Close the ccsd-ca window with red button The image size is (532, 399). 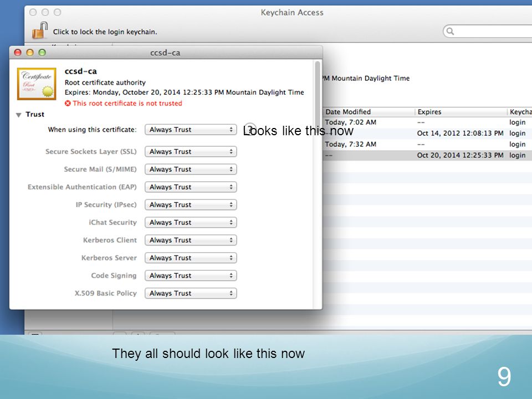18,53
